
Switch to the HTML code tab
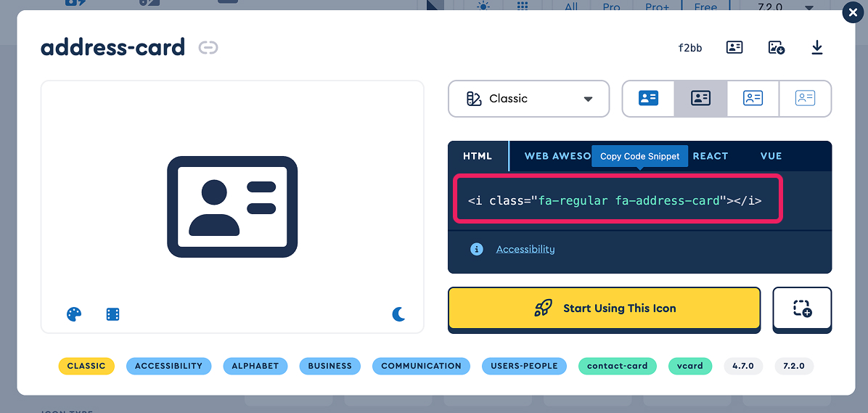coord(477,156)
